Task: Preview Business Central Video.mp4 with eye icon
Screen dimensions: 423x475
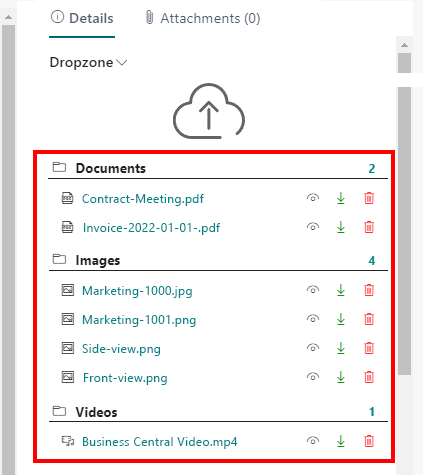Action: click(313, 441)
